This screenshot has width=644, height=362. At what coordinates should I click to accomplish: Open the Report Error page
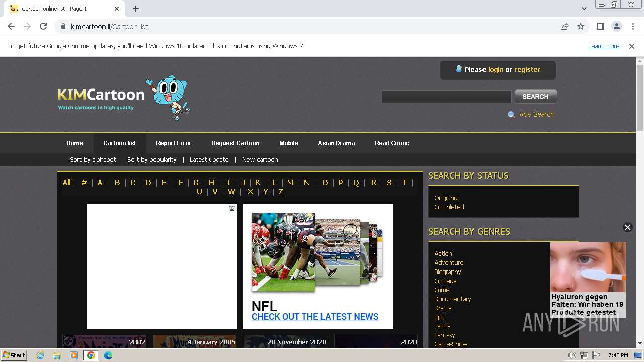(174, 143)
